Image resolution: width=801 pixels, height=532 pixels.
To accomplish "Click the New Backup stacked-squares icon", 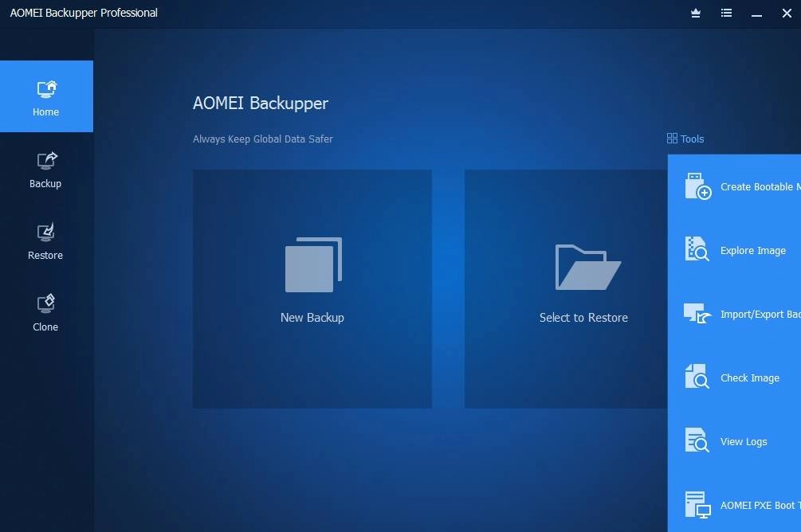I will pyautogui.click(x=313, y=264).
